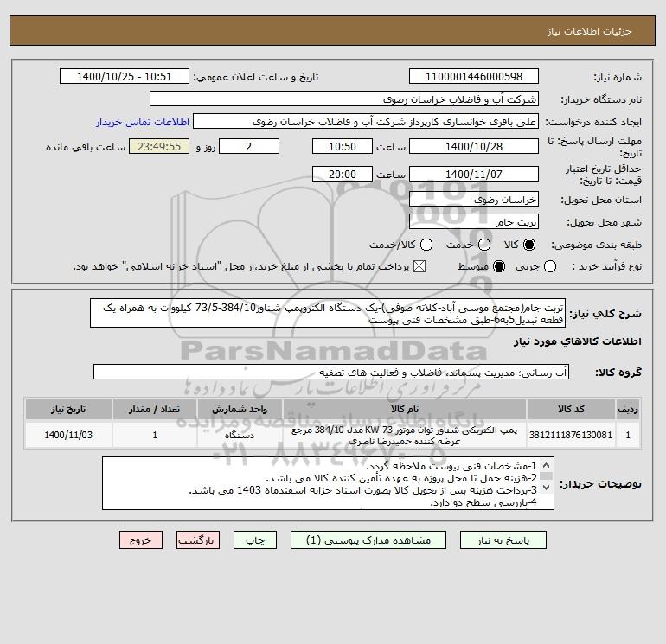Select the جزیی purchase type radio
The image size is (666, 644).
[550, 266]
